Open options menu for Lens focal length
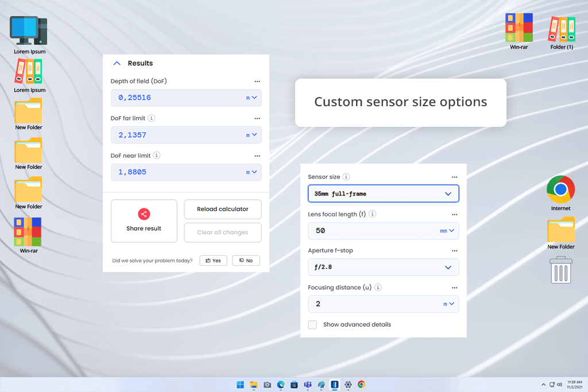The width and height of the screenshot is (588, 392). point(455,215)
